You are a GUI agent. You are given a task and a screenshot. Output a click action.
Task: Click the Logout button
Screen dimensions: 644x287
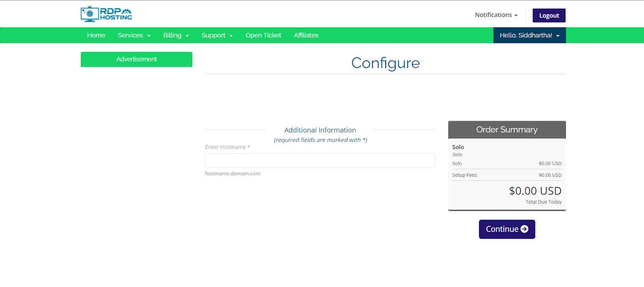(x=549, y=15)
